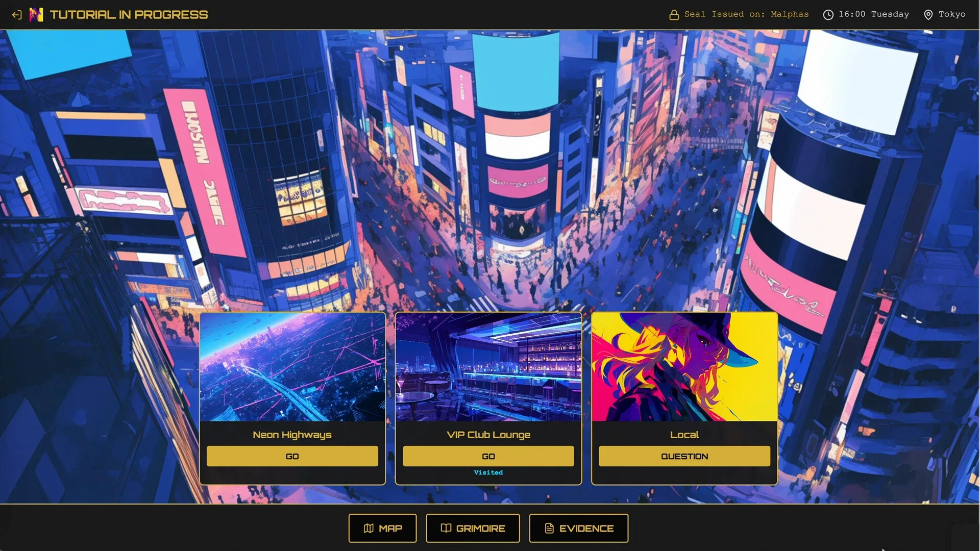The image size is (980, 551).
Task: Question the Local character
Action: [x=684, y=456]
